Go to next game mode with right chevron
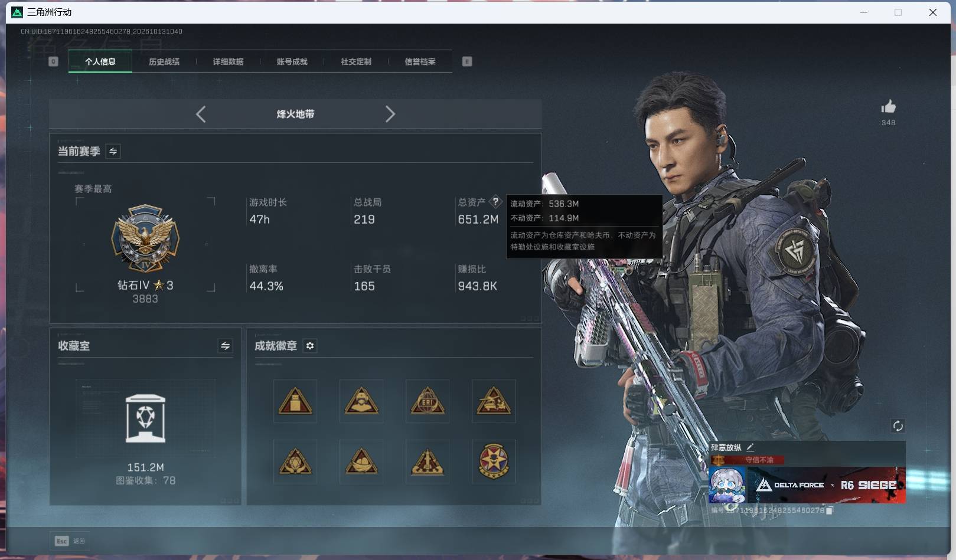Viewport: 956px width, 560px height. coord(390,114)
